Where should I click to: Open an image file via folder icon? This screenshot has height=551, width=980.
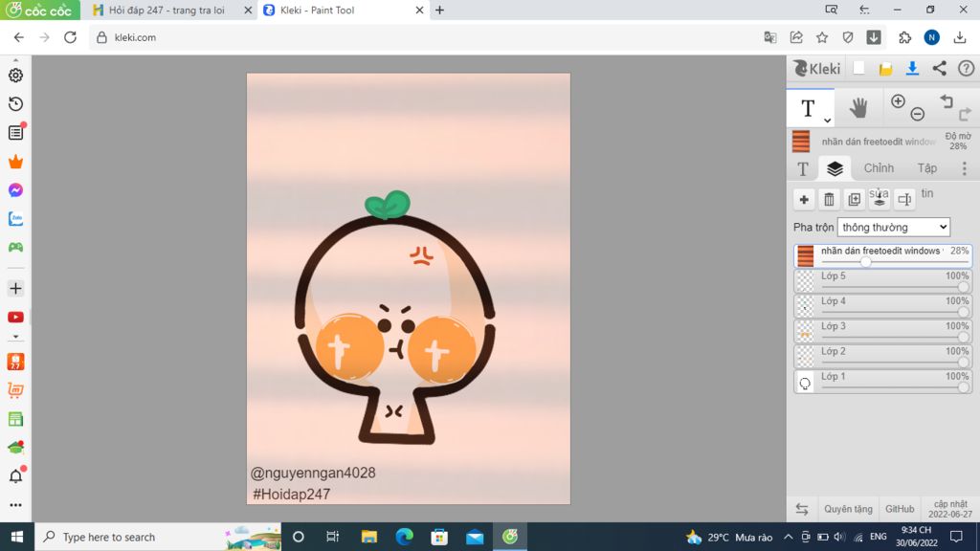tap(885, 69)
